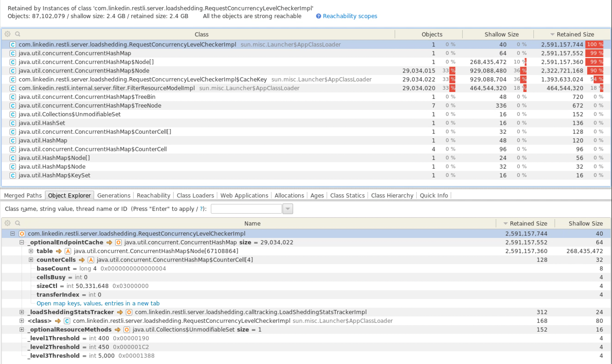
Task: Click the search magnifier in the Object Explorer header
Action: (17, 223)
